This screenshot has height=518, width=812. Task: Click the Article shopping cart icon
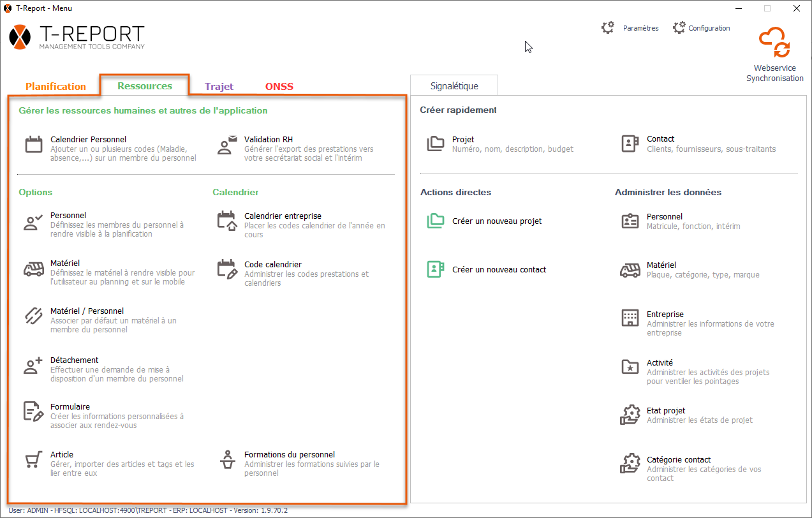33,460
